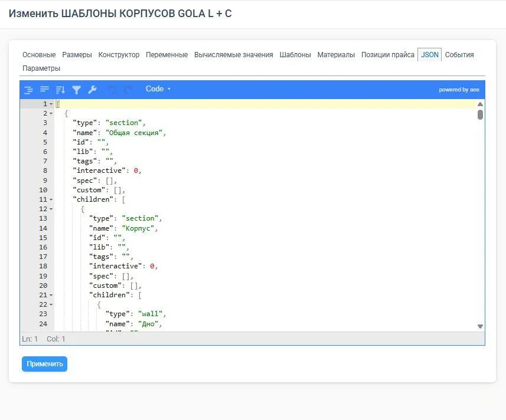
Task: Click the "lib" key on line 16
Action: coord(99,247)
